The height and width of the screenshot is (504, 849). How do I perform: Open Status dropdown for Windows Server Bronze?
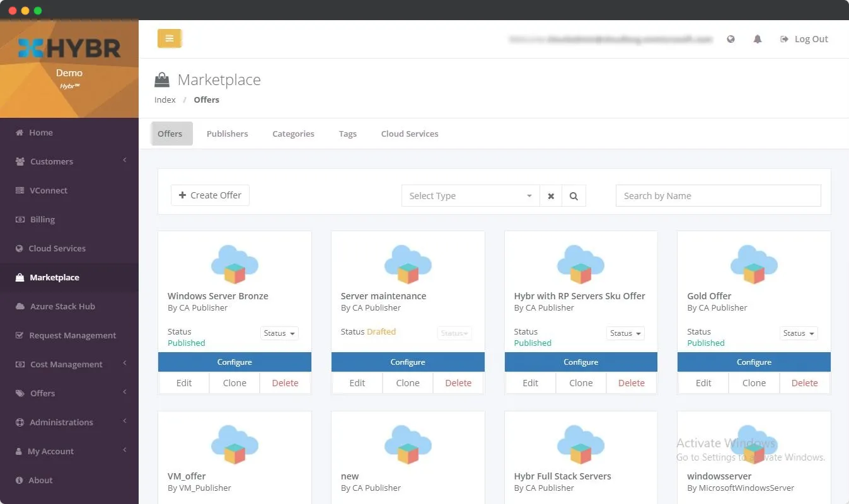(279, 333)
